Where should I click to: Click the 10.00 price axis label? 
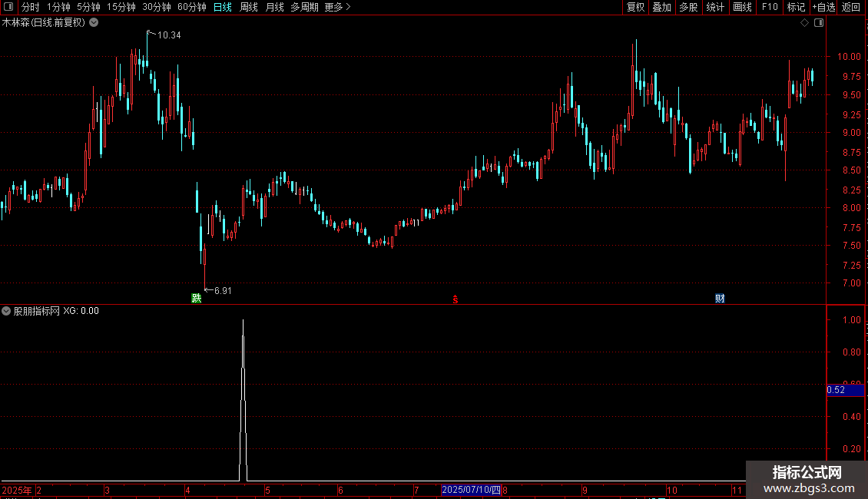click(849, 57)
